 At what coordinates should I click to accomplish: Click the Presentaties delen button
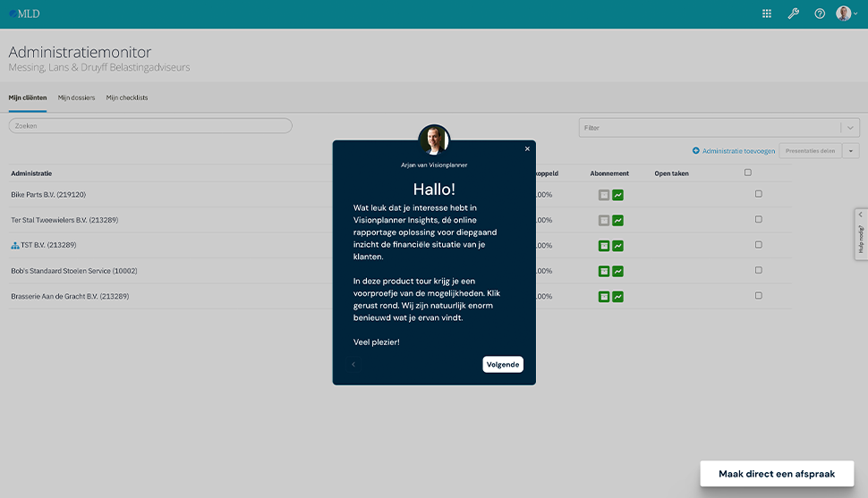pyautogui.click(x=810, y=151)
